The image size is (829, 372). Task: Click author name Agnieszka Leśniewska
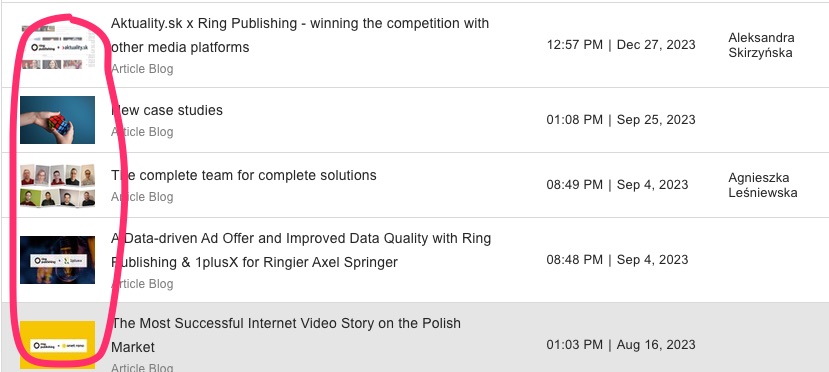point(762,185)
